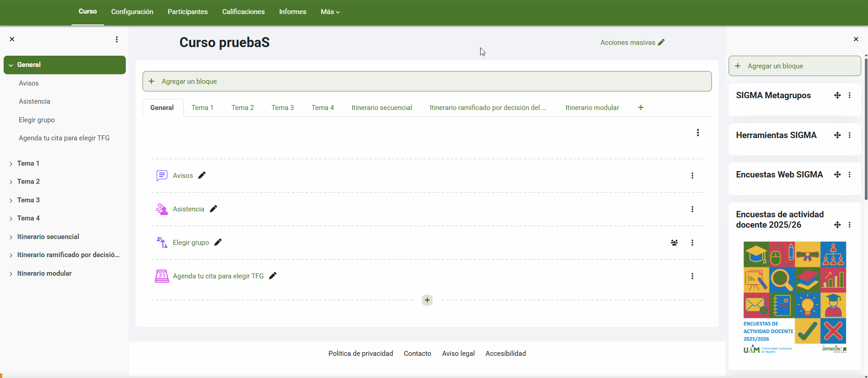Click Agregar un bloque in the right drawer
The width and height of the screenshot is (868, 378).
[794, 66]
